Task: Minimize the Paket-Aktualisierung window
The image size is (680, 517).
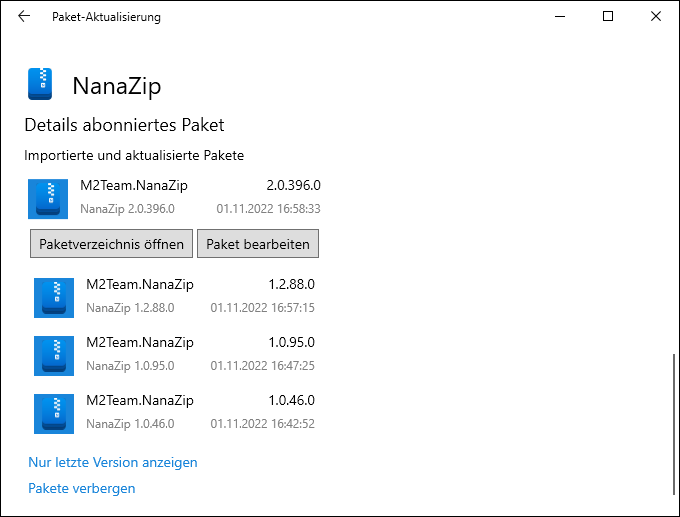Action: coord(562,16)
